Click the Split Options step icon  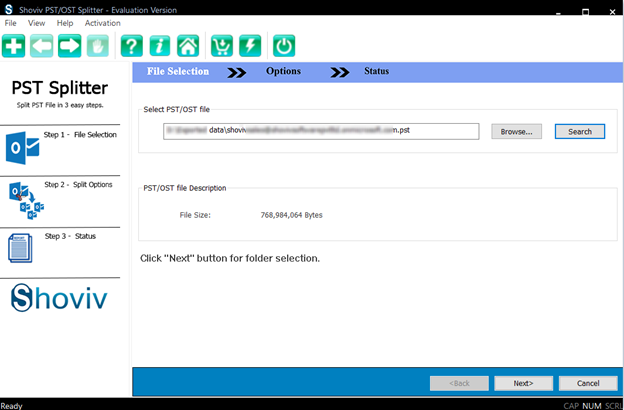point(26,201)
